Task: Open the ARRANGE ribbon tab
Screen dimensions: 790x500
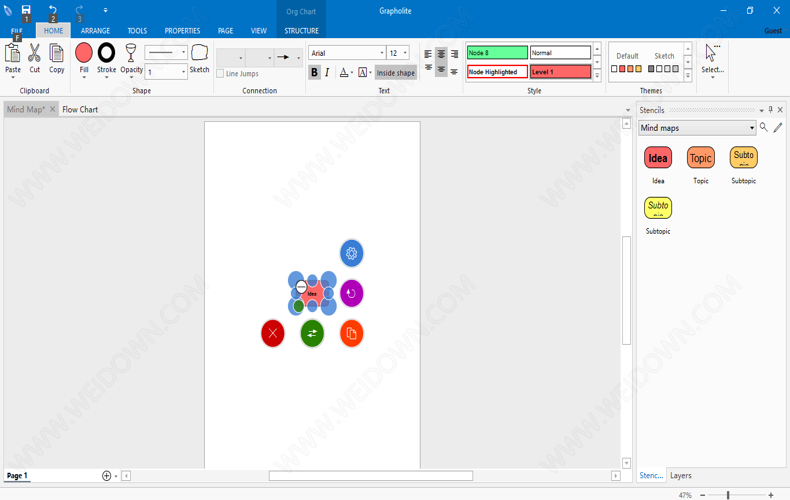Action: (x=95, y=31)
